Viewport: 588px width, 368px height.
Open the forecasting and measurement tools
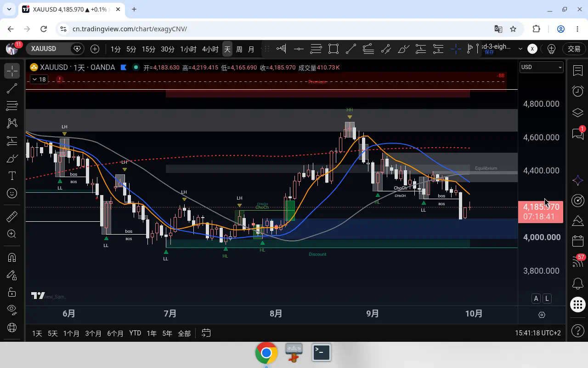pyautogui.click(x=12, y=141)
